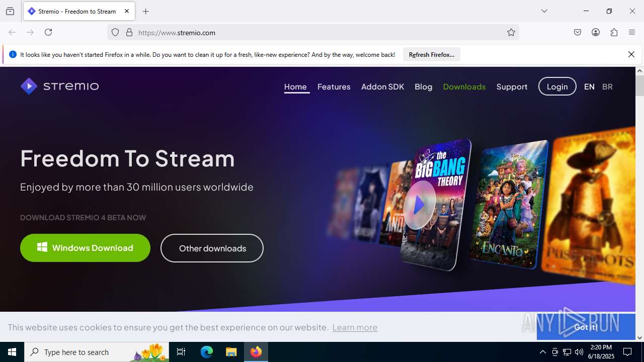
Task: Select the Home navigation item
Action: pyautogui.click(x=295, y=86)
